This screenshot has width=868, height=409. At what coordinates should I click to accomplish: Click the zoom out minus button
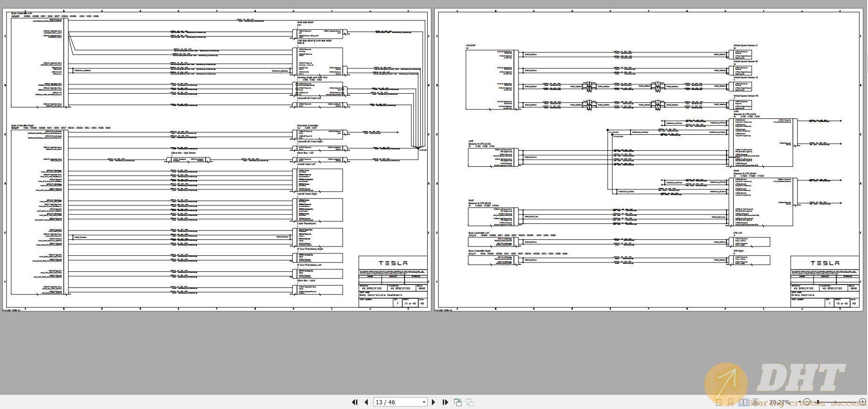tap(807, 402)
